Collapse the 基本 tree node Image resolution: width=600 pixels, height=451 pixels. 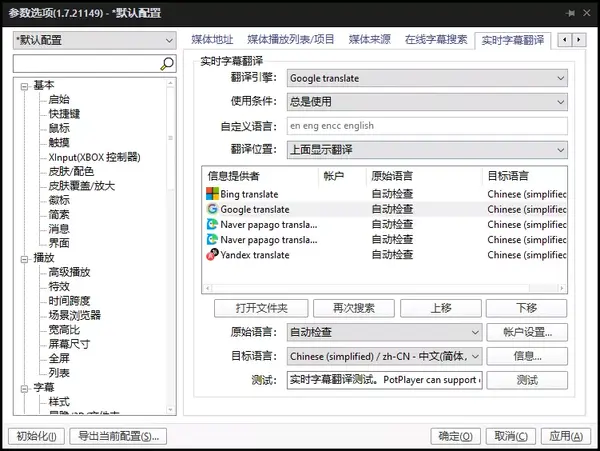click(x=24, y=86)
